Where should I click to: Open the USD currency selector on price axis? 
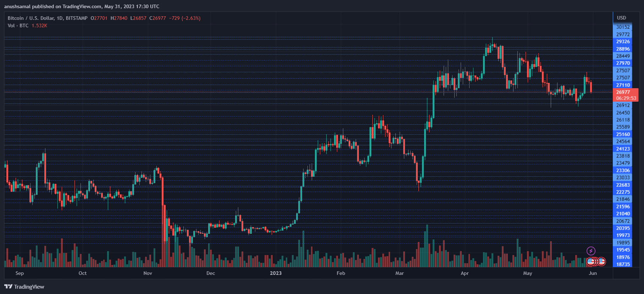[621, 18]
